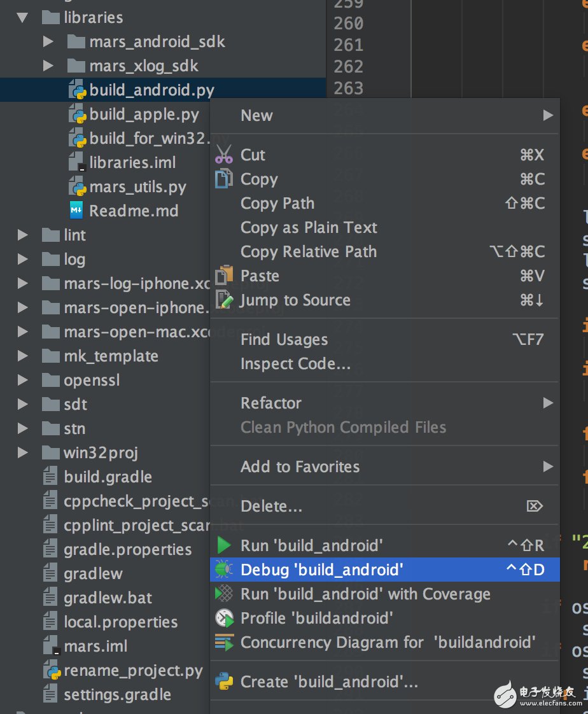
Task: Choose Find Usages from context menu
Action: click(284, 339)
